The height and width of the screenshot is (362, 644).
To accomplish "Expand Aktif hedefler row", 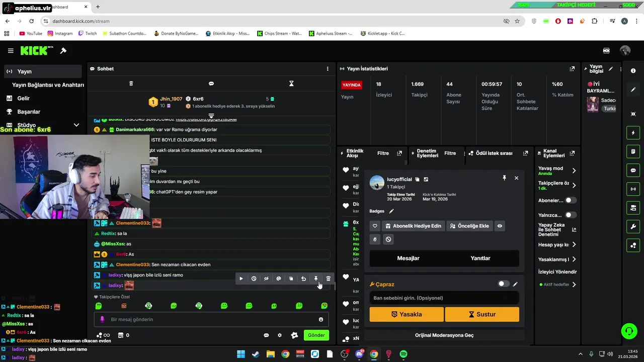I will tap(574, 285).
